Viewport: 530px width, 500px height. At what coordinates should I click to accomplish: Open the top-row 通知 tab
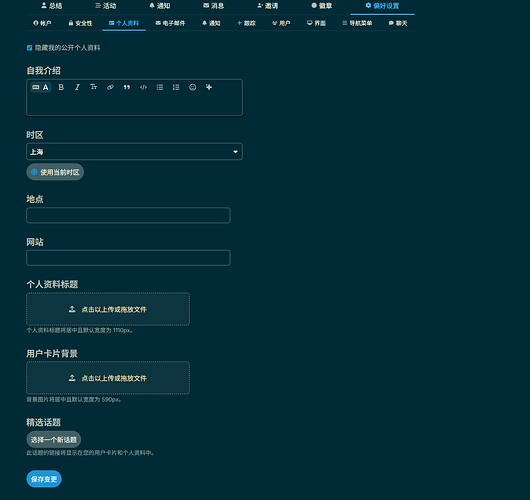click(x=160, y=6)
